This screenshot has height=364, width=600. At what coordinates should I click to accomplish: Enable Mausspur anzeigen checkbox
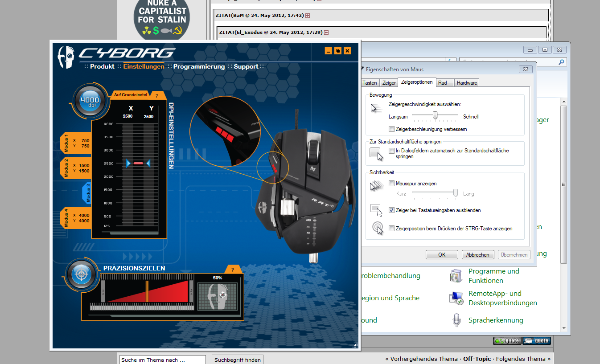coord(391,183)
